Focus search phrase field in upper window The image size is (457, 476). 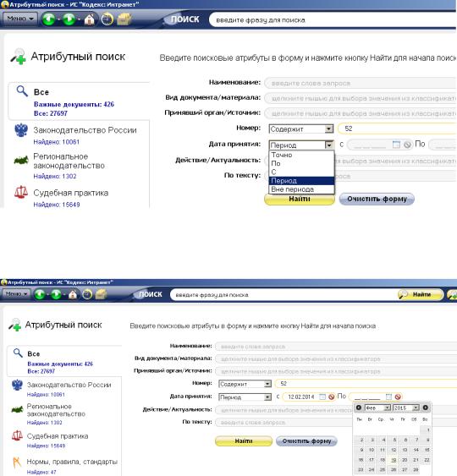[x=333, y=20]
